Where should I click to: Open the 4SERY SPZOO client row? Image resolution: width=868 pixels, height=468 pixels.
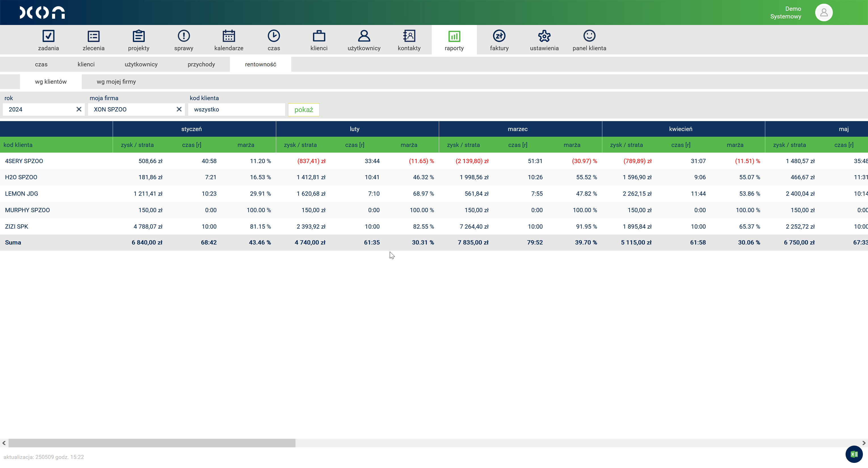[x=24, y=161]
